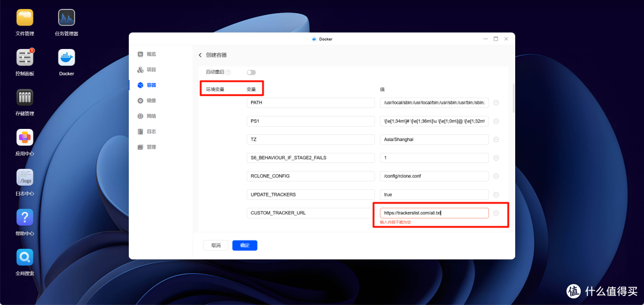Maximize the Docker window

tap(496, 39)
